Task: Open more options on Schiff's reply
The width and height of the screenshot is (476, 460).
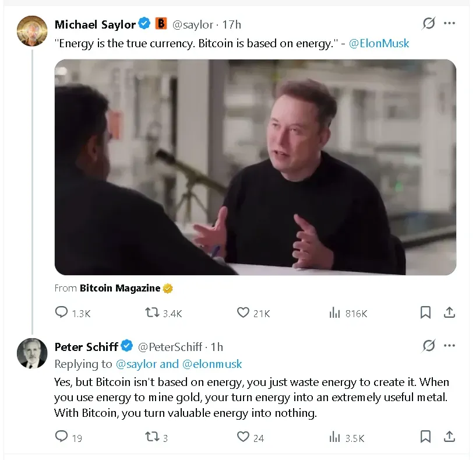Action: [450, 345]
